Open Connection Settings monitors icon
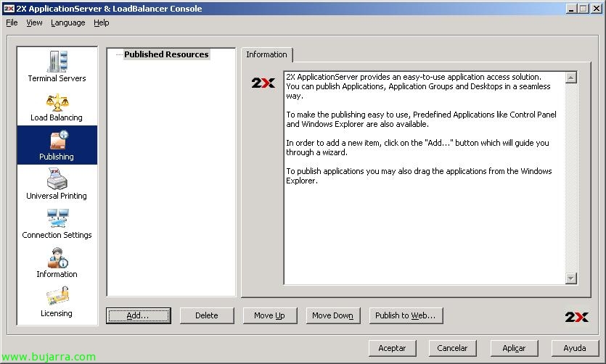 coord(57,218)
